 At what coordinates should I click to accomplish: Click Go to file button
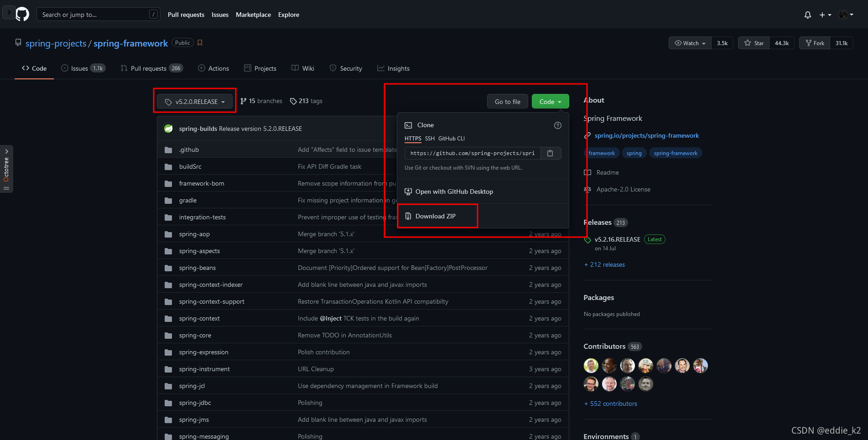coord(507,101)
